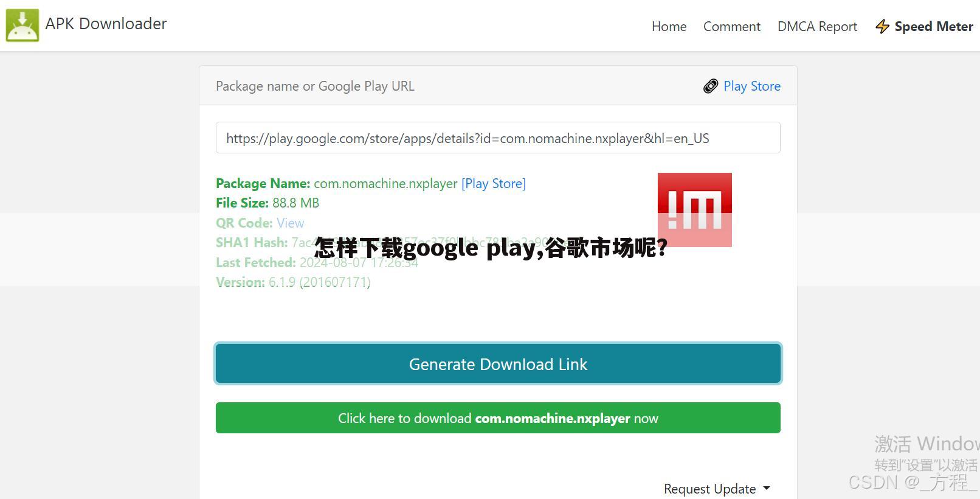Click the link icon beside Play Store

coord(710,86)
